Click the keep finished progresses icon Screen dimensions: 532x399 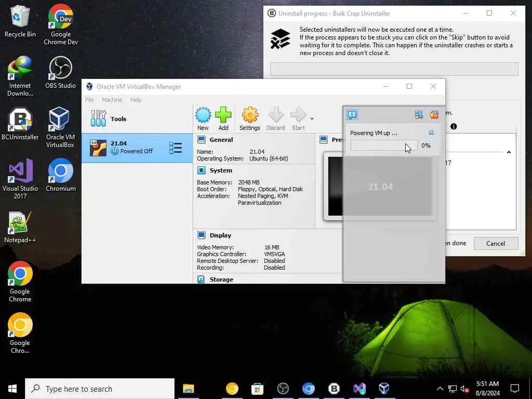pos(419,115)
